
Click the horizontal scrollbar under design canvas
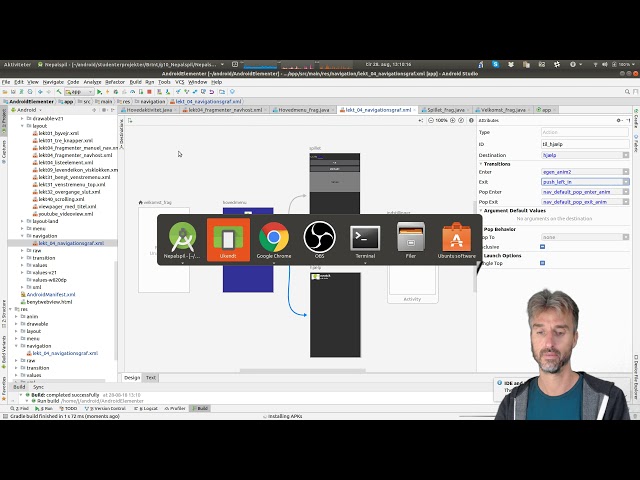(x=302, y=371)
